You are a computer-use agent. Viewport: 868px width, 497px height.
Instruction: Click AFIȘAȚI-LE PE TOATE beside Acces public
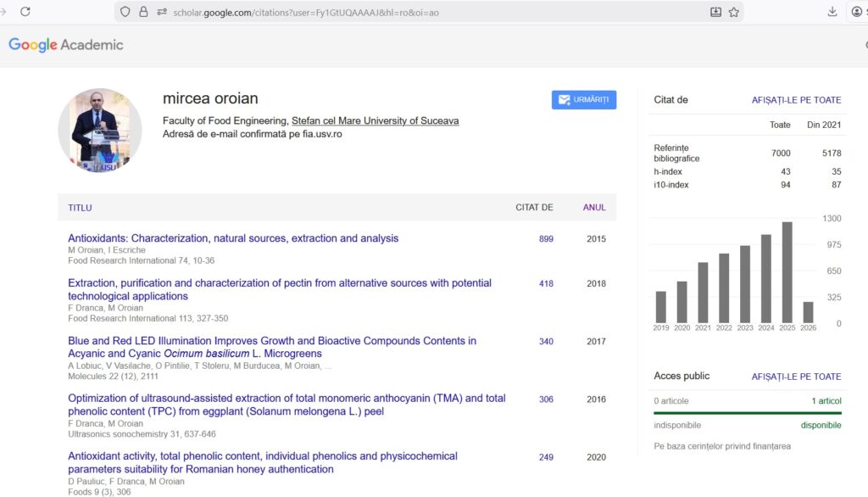pos(796,377)
